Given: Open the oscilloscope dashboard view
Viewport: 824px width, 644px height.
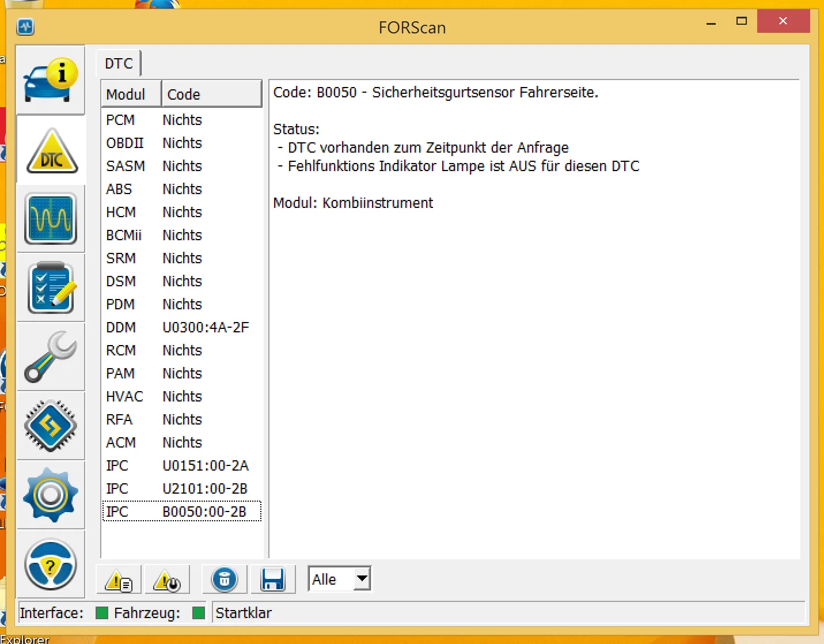Looking at the screenshot, I should coord(51,219).
